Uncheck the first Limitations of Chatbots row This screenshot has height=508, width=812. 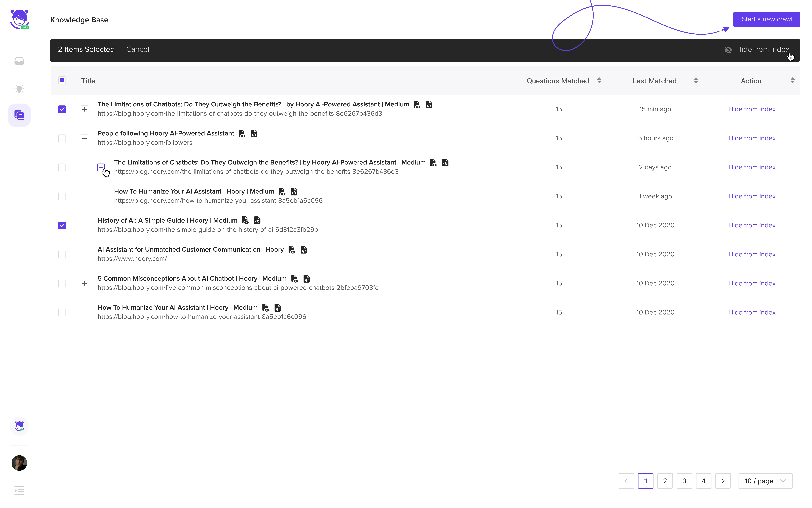pyautogui.click(x=62, y=109)
